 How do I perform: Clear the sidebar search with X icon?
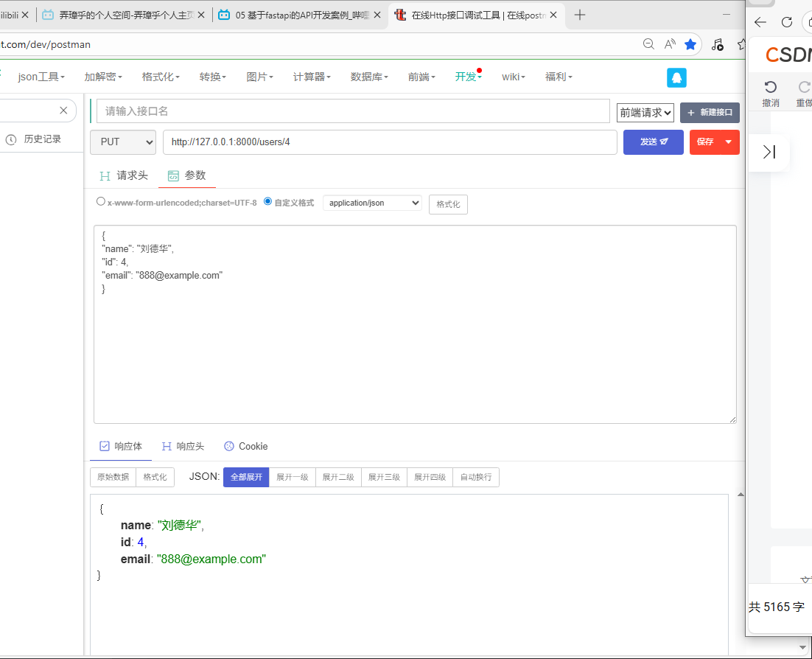click(x=63, y=111)
